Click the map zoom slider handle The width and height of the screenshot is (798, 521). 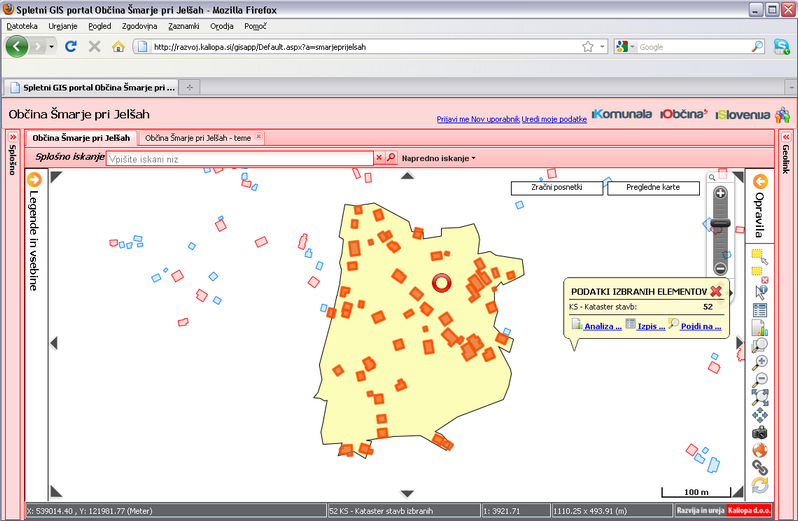720,222
